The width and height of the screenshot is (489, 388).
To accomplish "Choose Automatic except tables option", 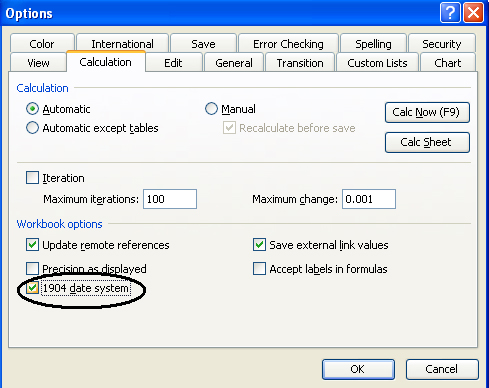I will pos(32,128).
